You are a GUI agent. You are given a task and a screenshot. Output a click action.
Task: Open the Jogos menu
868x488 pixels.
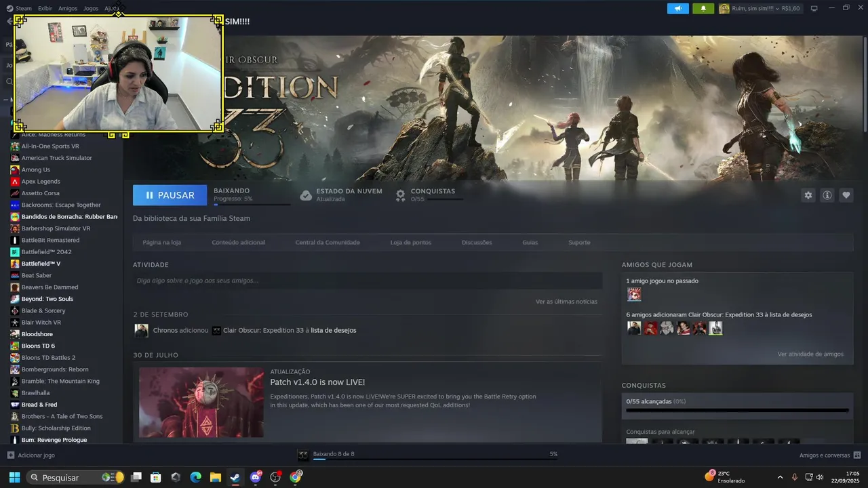[x=91, y=9]
